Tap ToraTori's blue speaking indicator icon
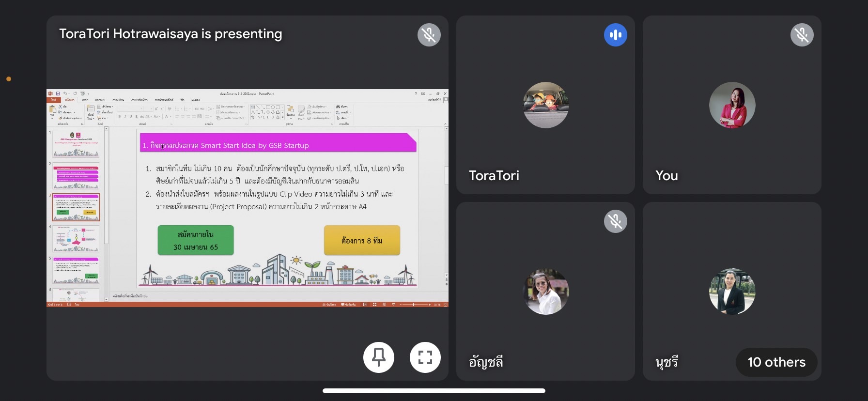This screenshot has height=401, width=868. tap(615, 35)
